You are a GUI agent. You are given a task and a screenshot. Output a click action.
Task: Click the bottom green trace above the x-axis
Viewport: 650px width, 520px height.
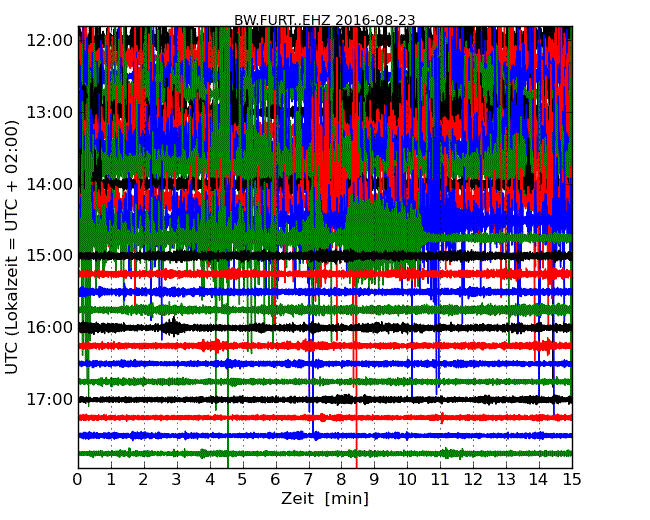pyautogui.click(x=325, y=453)
